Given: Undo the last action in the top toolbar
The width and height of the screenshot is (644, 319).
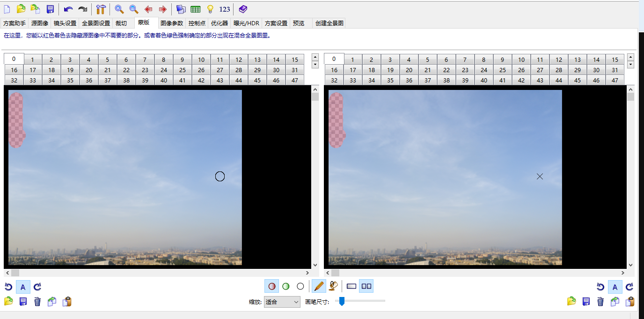Looking at the screenshot, I should (68, 9).
